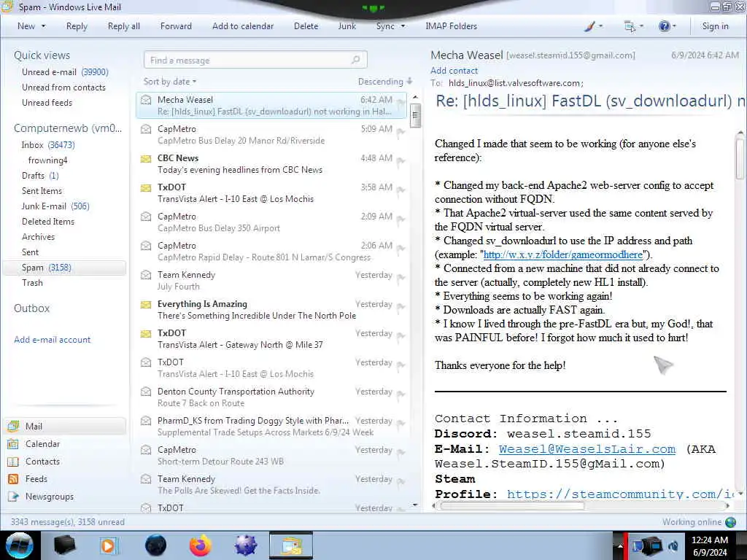Click Delete in the toolbar
This screenshot has height=560, width=747.
click(306, 26)
